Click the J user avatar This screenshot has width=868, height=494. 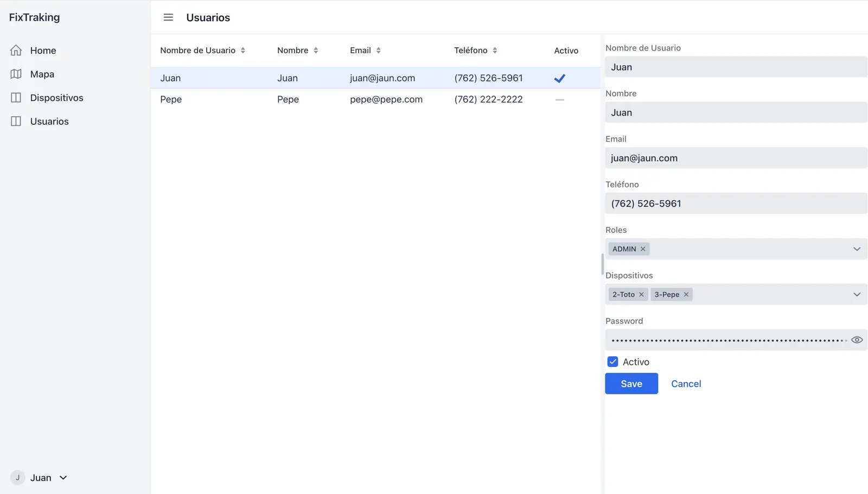click(x=18, y=478)
